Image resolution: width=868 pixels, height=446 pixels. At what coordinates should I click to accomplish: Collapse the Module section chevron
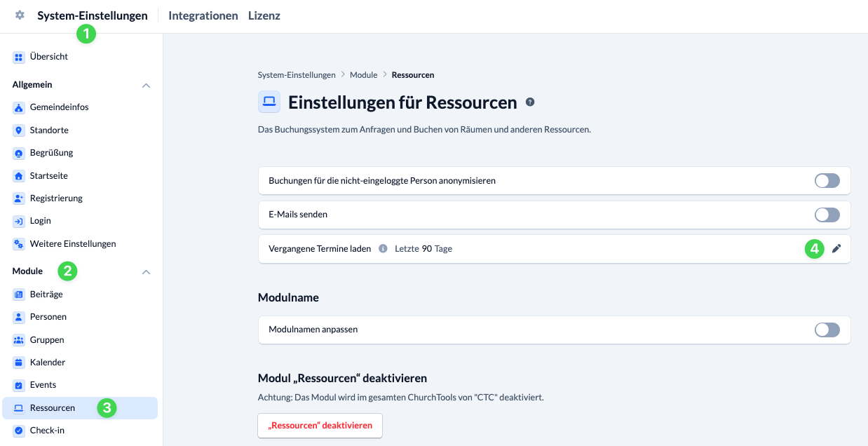tap(146, 272)
